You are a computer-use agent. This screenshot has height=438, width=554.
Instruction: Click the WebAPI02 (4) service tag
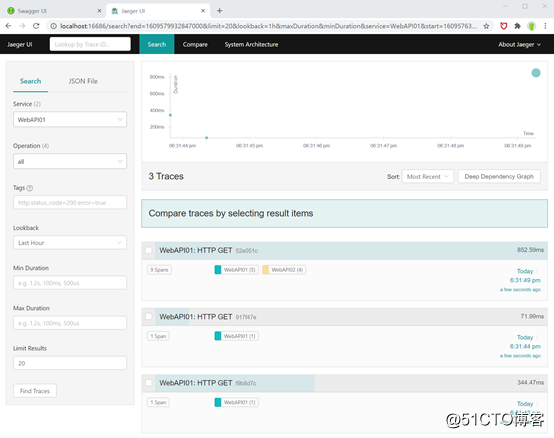click(x=284, y=270)
